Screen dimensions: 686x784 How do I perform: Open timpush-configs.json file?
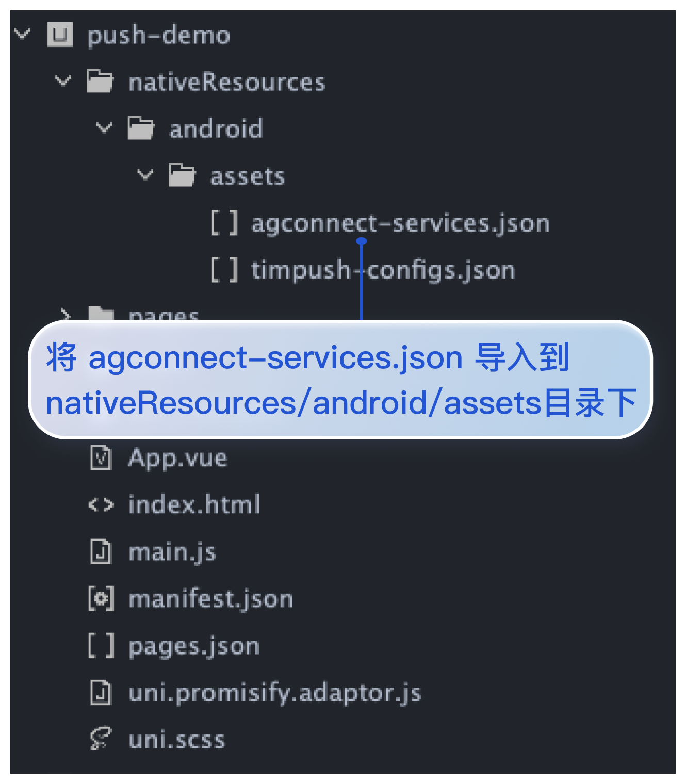(x=383, y=270)
